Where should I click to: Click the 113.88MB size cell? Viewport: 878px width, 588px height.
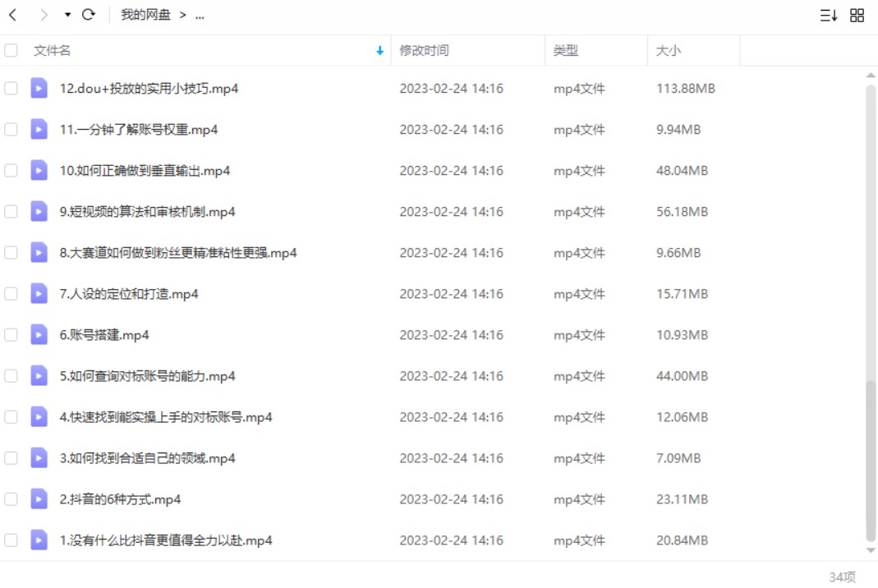(x=685, y=89)
